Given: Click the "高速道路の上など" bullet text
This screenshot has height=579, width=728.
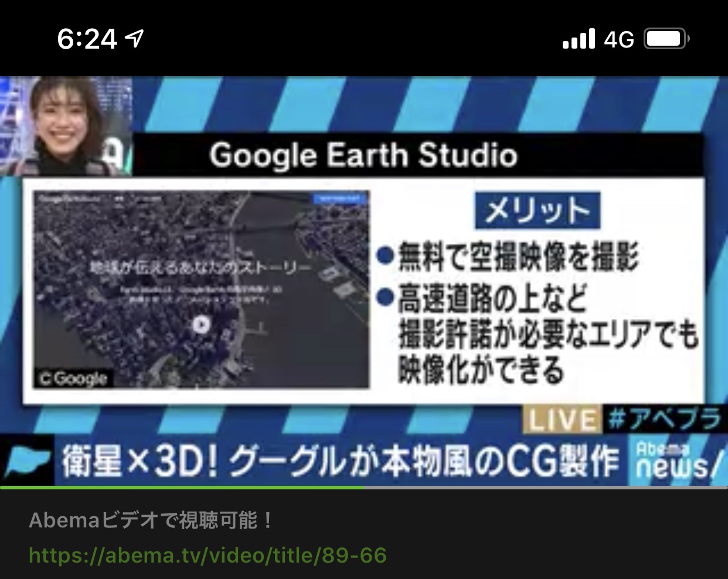Looking at the screenshot, I should point(491,298).
